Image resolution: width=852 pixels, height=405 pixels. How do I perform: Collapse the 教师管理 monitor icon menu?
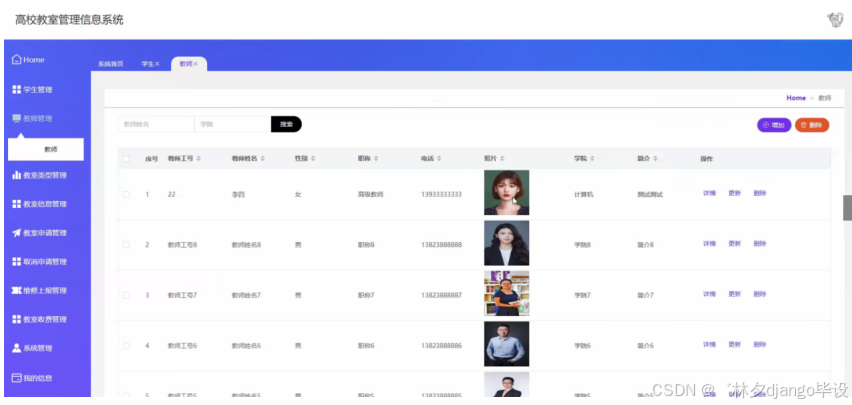pyautogui.click(x=16, y=118)
